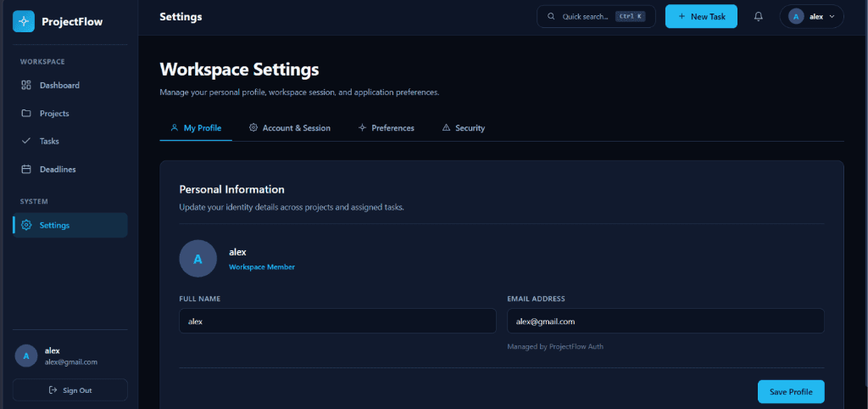Viewport: 868px width, 409px height.
Task: Open the Security tab
Action: pyautogui.click(x=464, y=128)
